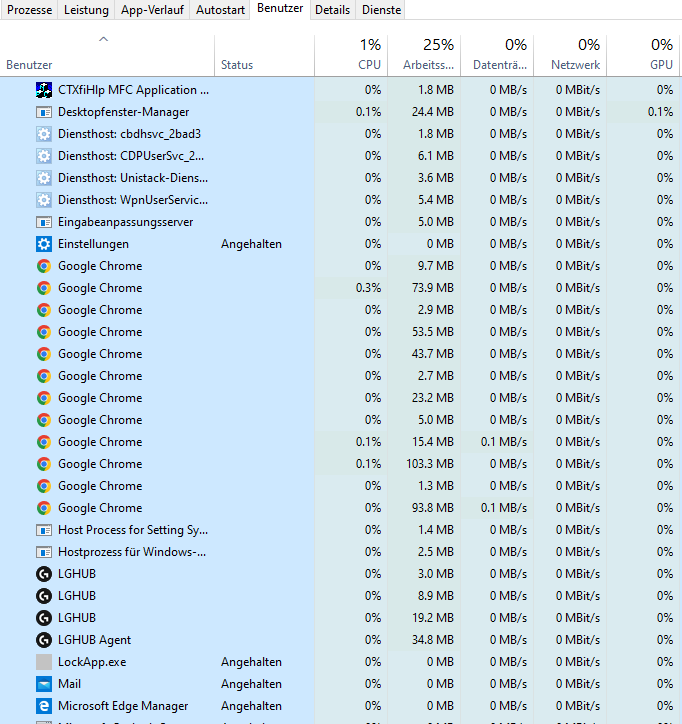Click Angehalten status of LockApp.exe
This screenshot has height=724, width=682.
pos(251,662)
